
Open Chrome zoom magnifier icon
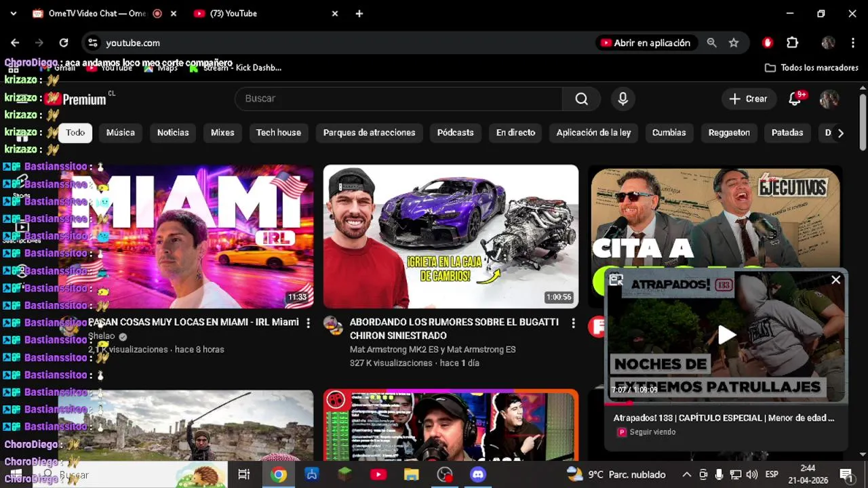tap(711, 43)
